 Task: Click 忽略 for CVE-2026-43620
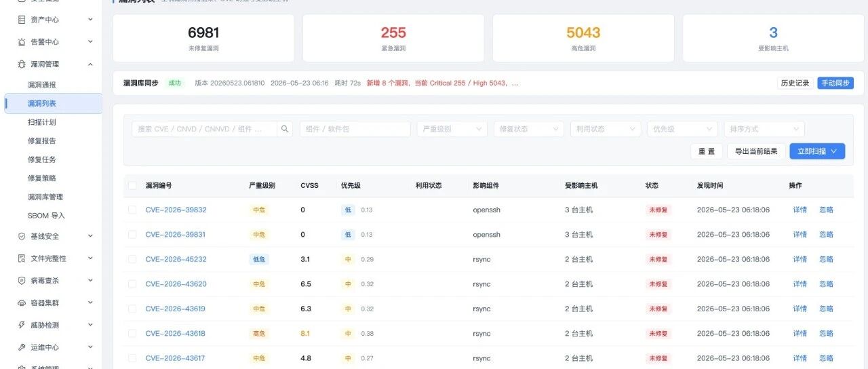point(826,284)
